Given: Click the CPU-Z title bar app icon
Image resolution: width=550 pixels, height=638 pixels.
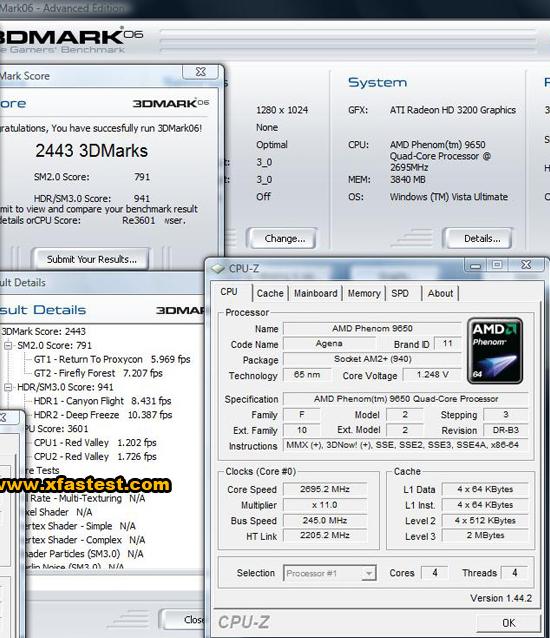Looking at the screenshot, I should 218,269.
